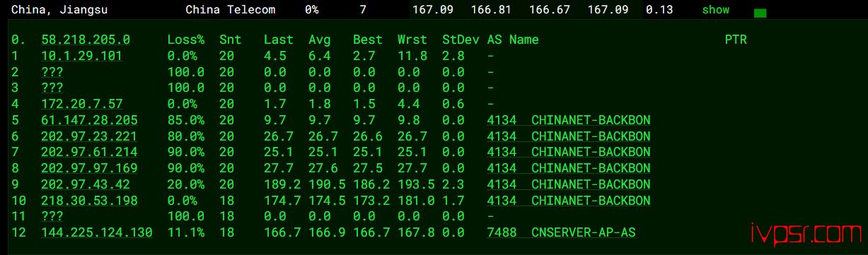Screen dimensions: 868x255
Task: Click the ??? entry on hop 11
Action: click(x=52, y=216)
